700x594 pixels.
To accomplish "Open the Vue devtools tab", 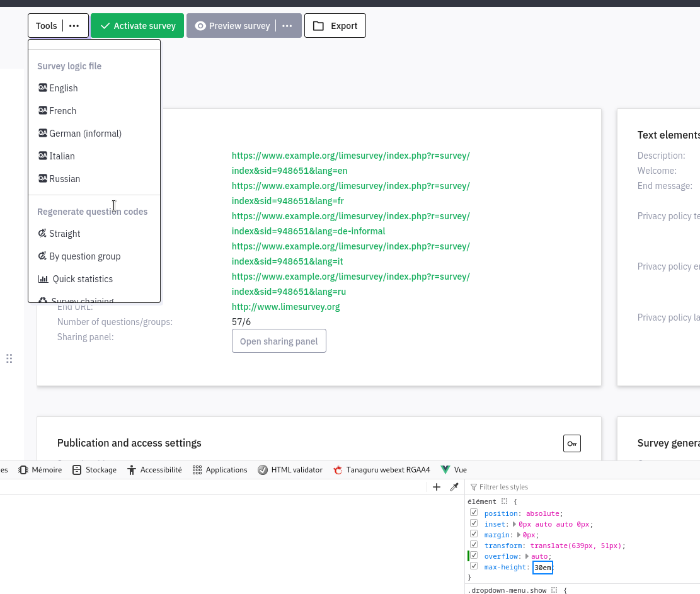I will [454, 470].
